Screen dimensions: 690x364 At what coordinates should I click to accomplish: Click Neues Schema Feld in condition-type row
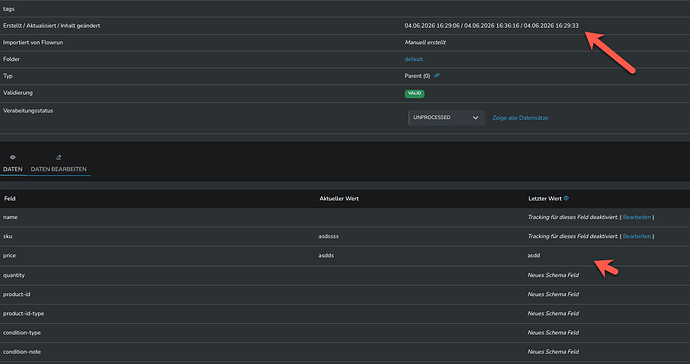coord(553,333)
